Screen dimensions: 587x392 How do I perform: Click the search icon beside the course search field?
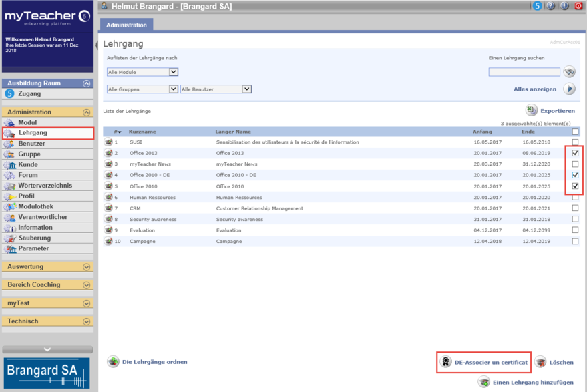tap(569, 72)
